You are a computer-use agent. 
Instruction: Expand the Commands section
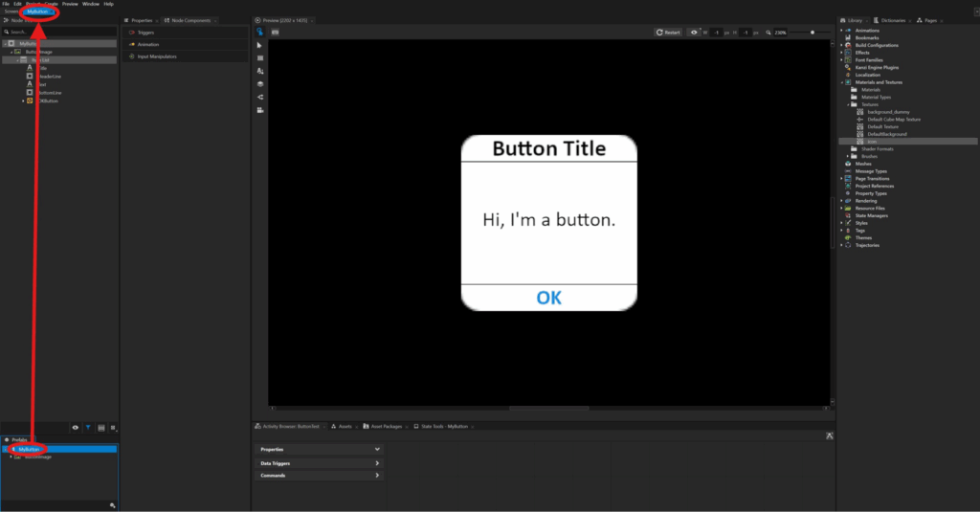click(377, 476)
